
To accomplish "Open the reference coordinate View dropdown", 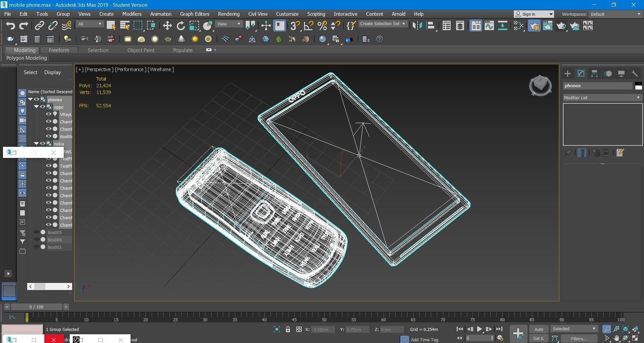I will coord(229,24).
